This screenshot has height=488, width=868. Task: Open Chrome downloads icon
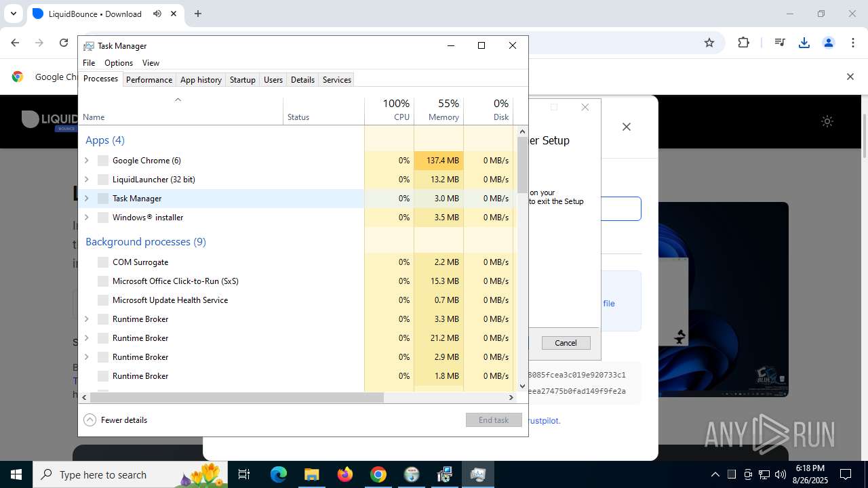point(804,43)
